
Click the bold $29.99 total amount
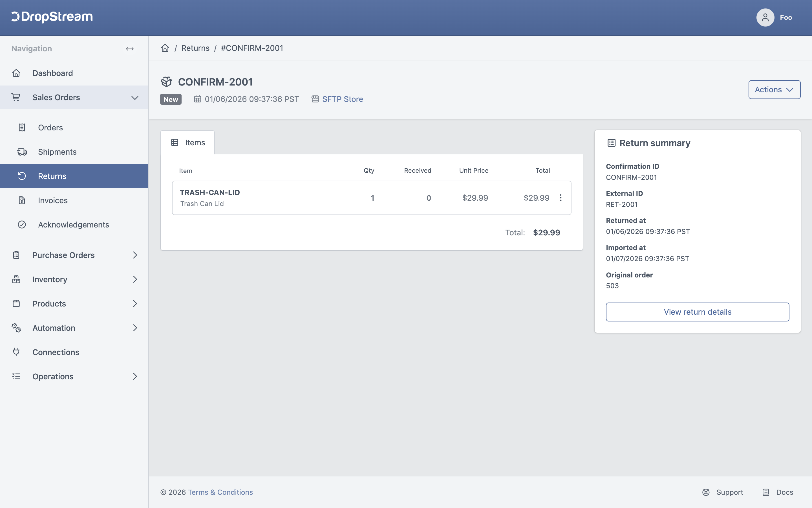click(546, 233)
